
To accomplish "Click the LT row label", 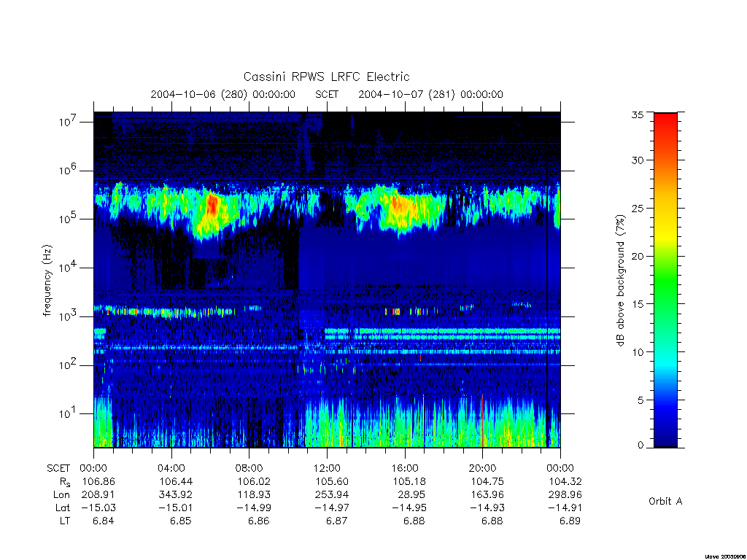I will coord(65,521).
